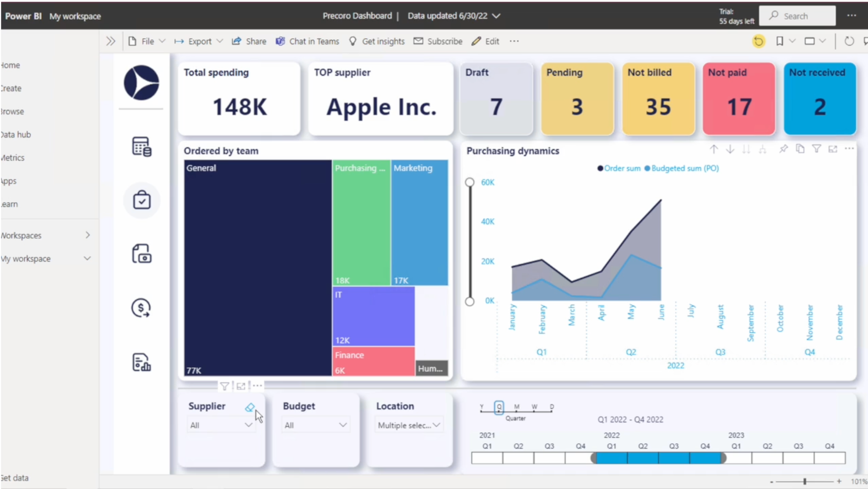Toggle Order sum legend item
Image resolution: width=868 pixels, height=489 pixels.
[619, 168]
